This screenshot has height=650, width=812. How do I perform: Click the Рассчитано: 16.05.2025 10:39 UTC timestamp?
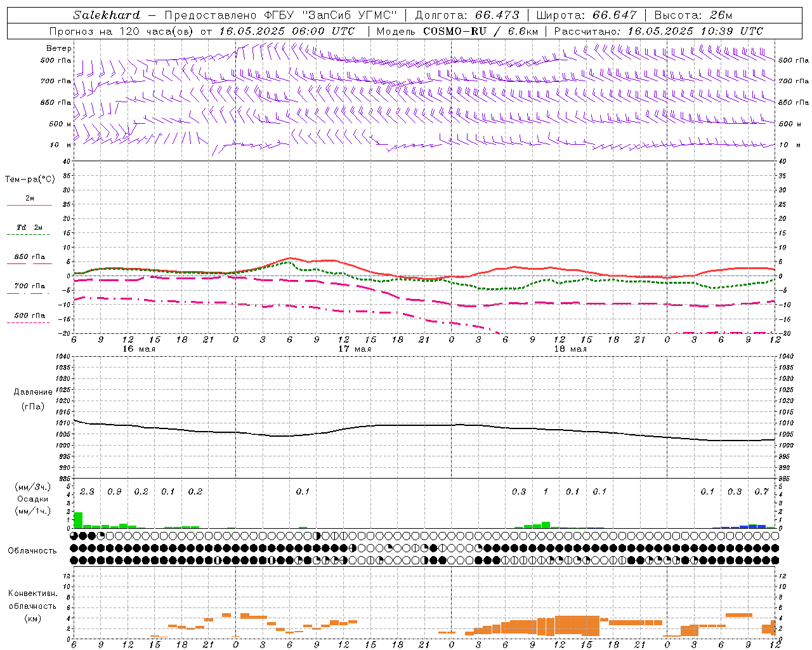[x=658, y=31]
